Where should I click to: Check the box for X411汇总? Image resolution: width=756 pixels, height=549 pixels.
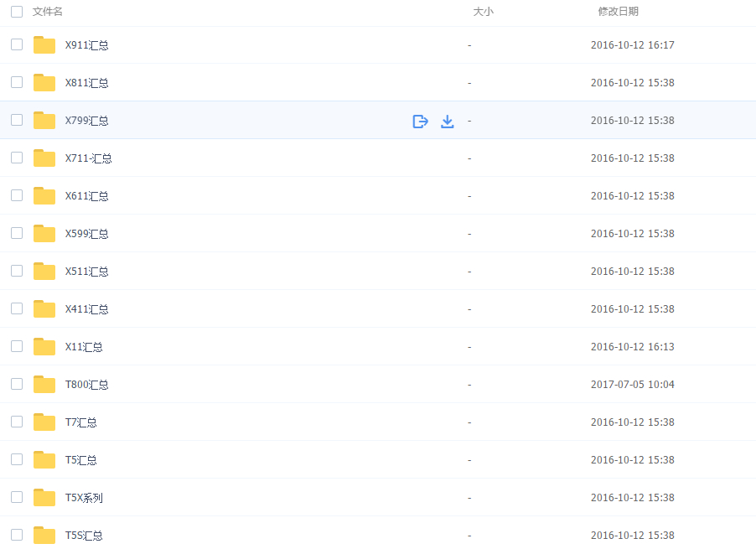17,308
